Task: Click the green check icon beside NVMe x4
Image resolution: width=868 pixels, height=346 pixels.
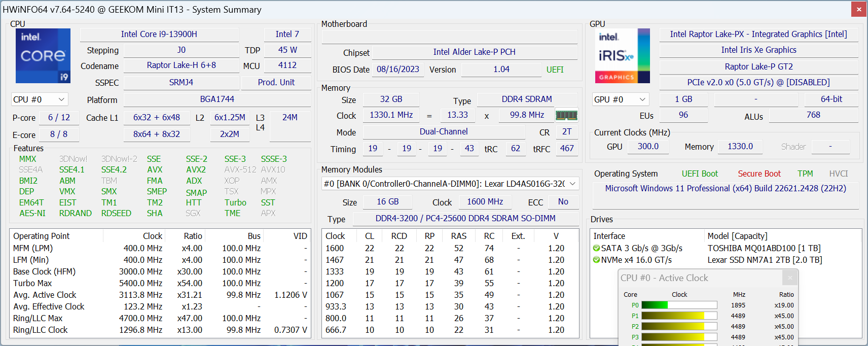Action: [x=596, y=260]
